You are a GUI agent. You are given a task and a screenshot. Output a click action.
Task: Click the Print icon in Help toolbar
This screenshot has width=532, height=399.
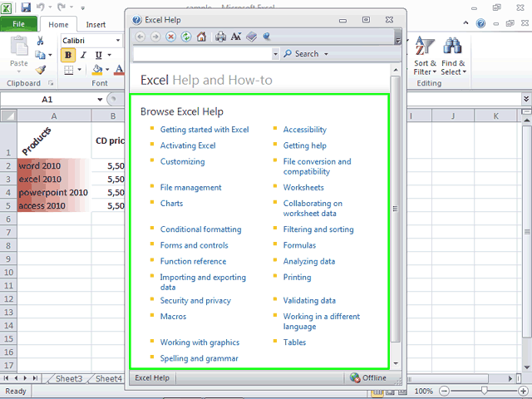(x=220, y=37)
